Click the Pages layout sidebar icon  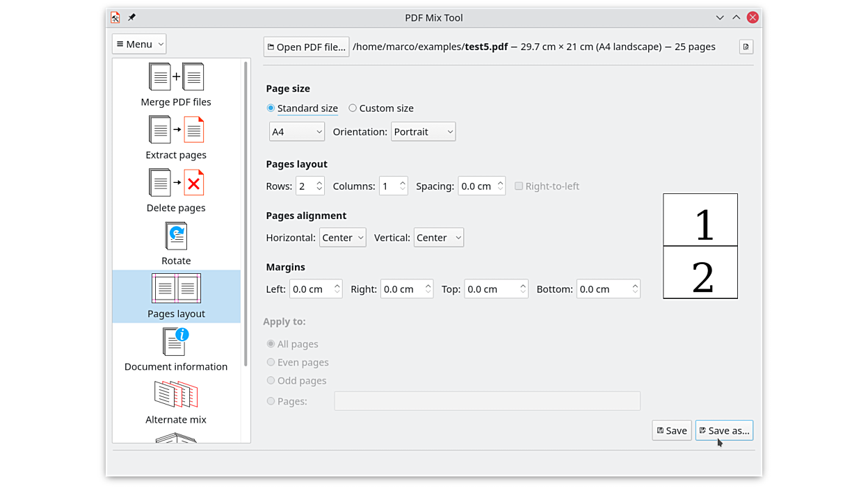(x=176, y=289)
